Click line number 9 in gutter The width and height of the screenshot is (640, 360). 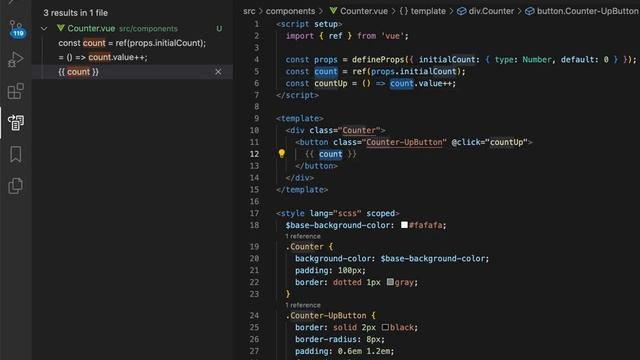(x=256, y=118)
